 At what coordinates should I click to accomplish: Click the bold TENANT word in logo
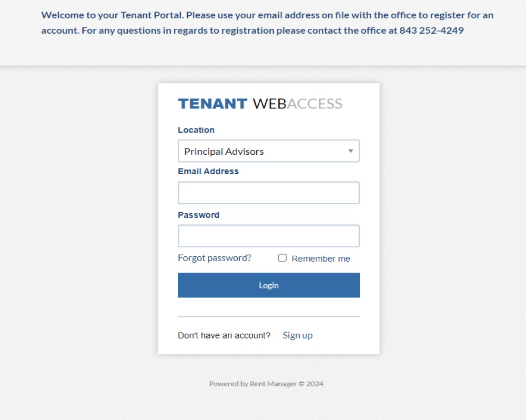point(213,104)
